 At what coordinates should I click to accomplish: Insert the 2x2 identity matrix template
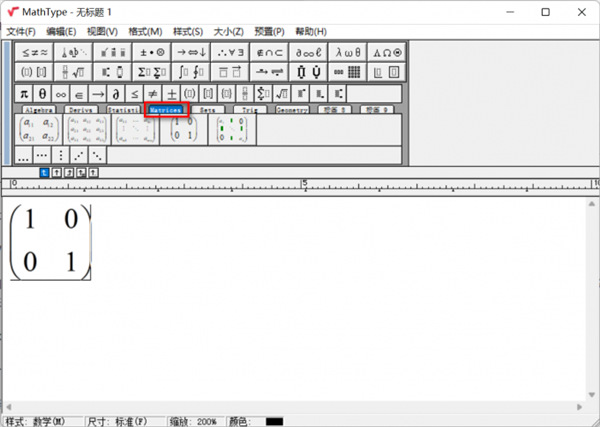pos(184,129)
